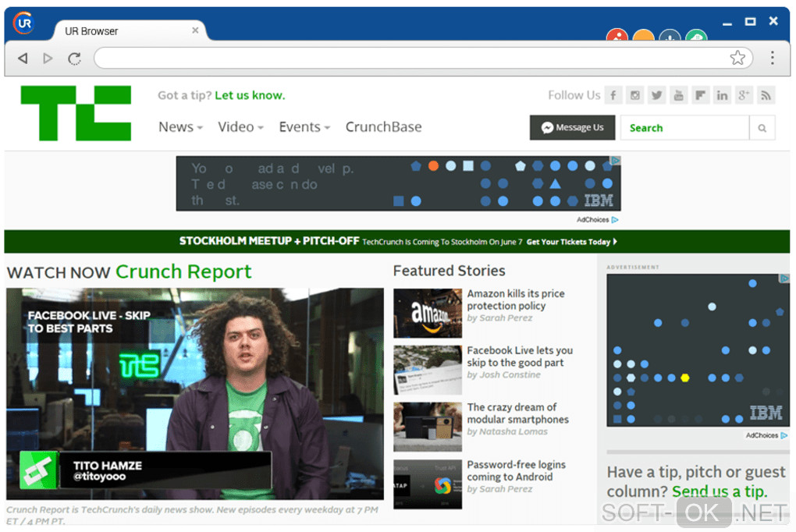This screenshot has width=796, height=532.
Task: Open the Events dropdown menu
Action: [304, 127]
